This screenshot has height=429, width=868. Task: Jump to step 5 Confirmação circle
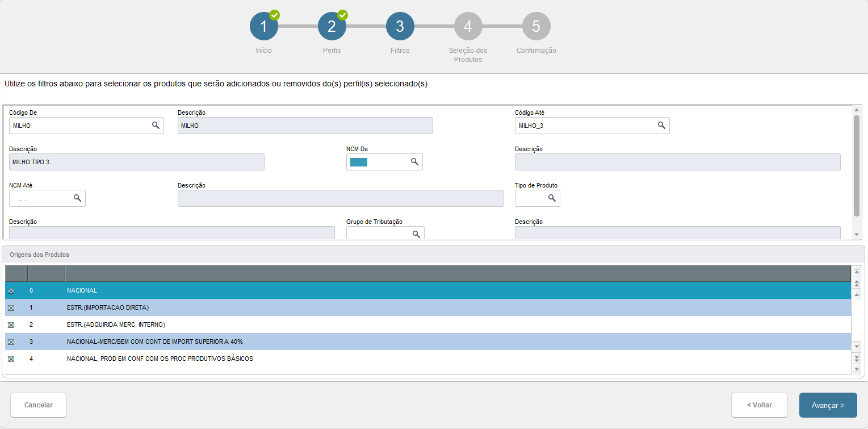click(x=536, y=26)
